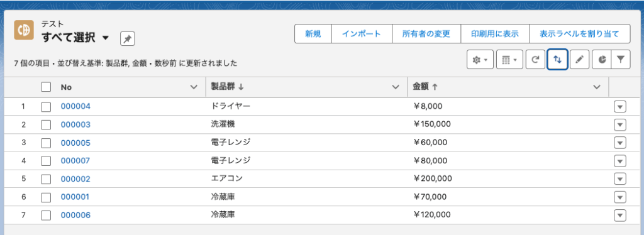
Task: Open list view settings gear menu
Action: point(480,60)
